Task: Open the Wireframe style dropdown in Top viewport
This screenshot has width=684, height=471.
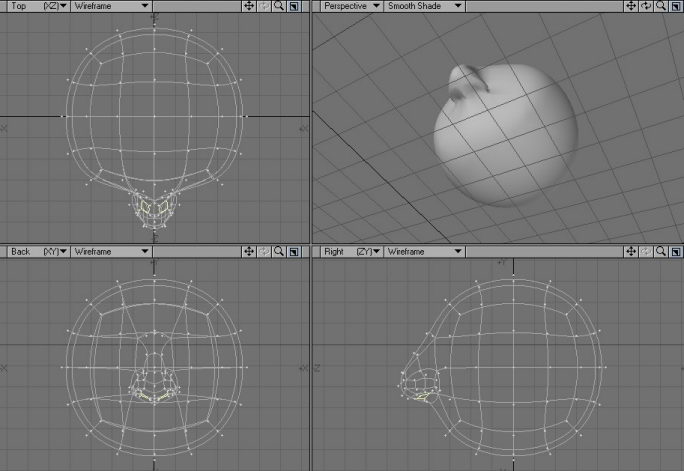Action: coord(111,6)
